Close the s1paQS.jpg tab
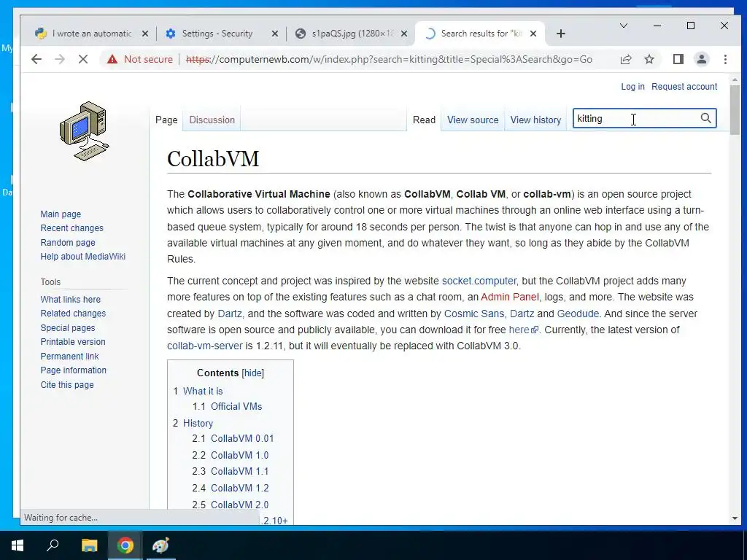This screenshot has width=747, height=560. 404,34
